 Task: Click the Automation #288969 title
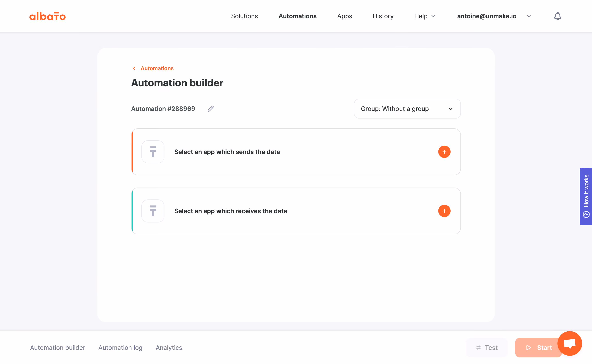(x=163, y=109)
